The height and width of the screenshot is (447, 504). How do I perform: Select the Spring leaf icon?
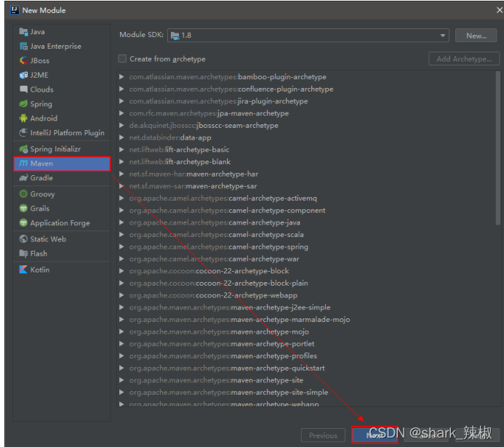pyautogui.click(x=24, y=104)
